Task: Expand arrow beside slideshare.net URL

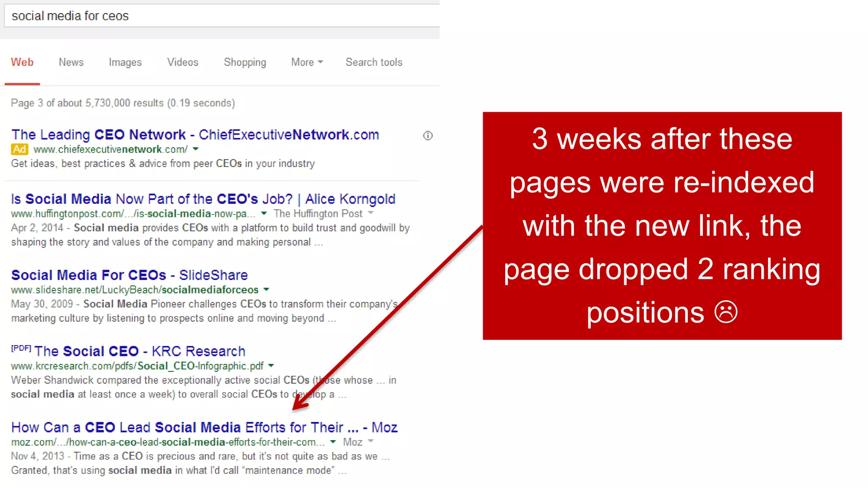Action: coord(266,290)
